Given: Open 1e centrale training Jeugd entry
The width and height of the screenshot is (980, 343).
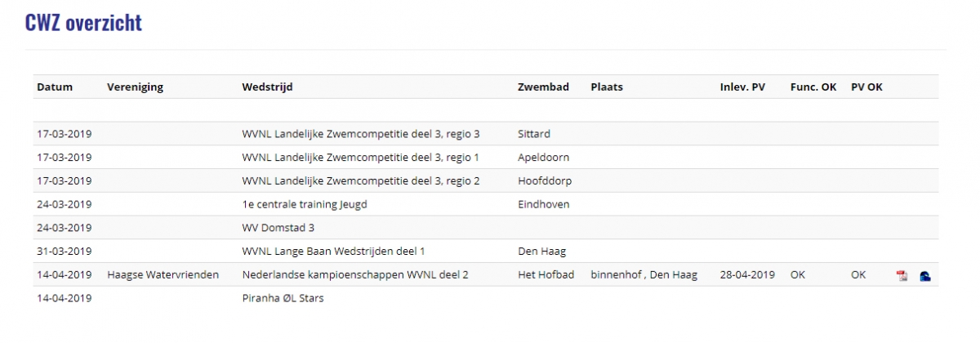Looking at the screenshot, I should point(305,204).
